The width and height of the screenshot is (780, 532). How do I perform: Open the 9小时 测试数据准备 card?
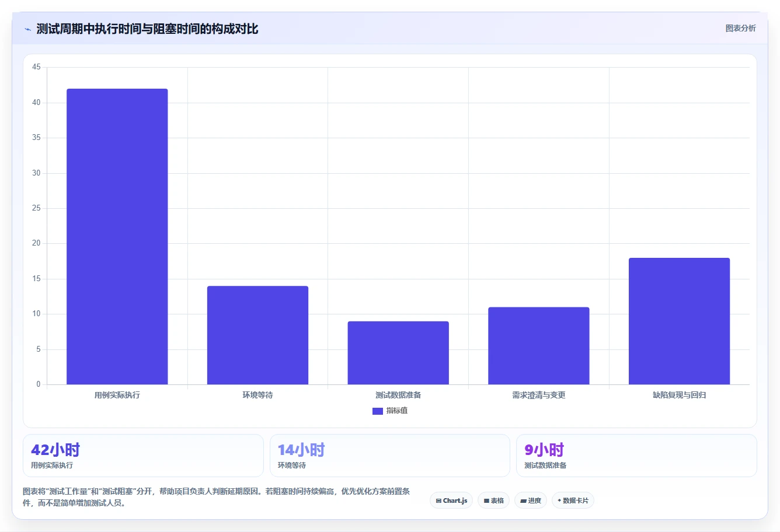[x=636, y=456]
